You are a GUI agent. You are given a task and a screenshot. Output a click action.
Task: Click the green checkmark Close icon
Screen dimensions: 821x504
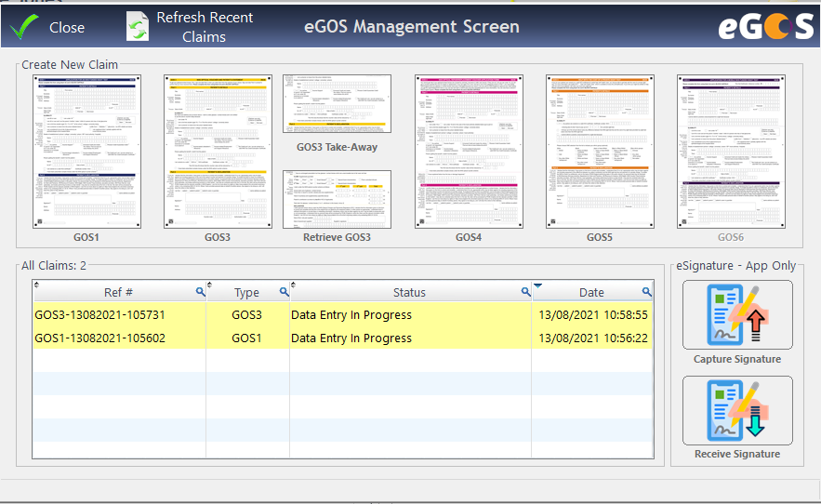[24, 27]
